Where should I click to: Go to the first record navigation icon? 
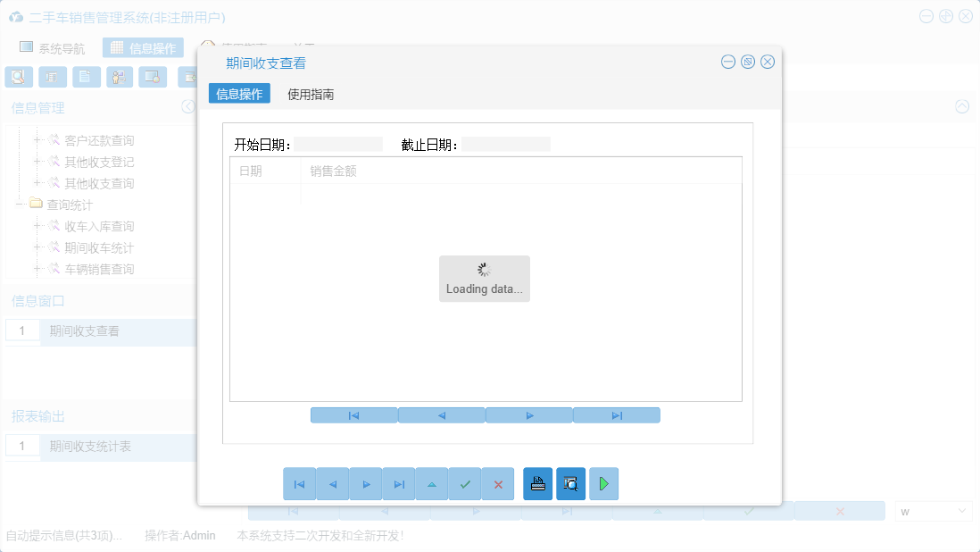[299, 483]
